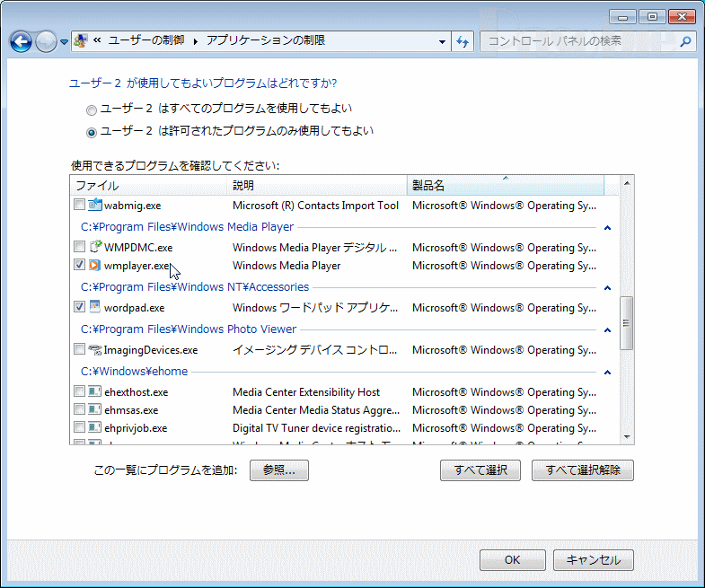This screenshot has height=588, width=705.
Task: Click the ImagingDevices.exe file icon
Action: [x=95, y=349]
